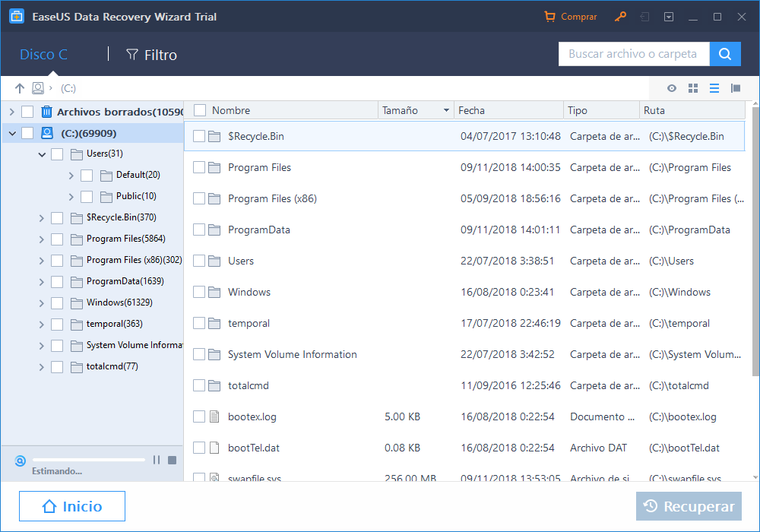This screenshot has height=532, width=760.
Task: Click the (C:) breadcrumb path
Action: (68, 88)
